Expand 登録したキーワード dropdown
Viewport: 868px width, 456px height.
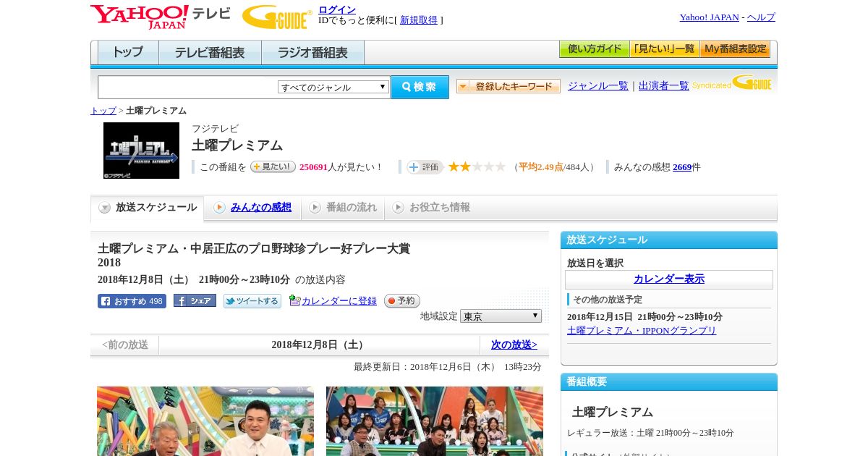509,86
